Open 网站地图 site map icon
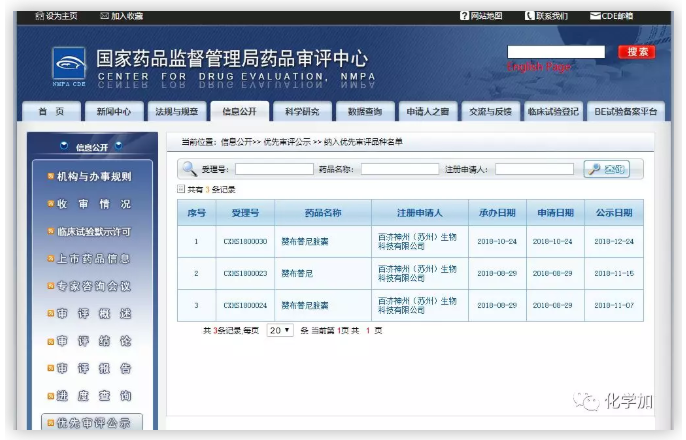This screenshot has width=686, height=440. (464, 16)
